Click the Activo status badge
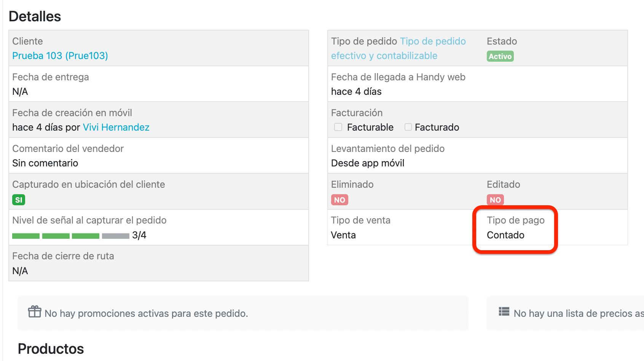 [x=500, y=56]
